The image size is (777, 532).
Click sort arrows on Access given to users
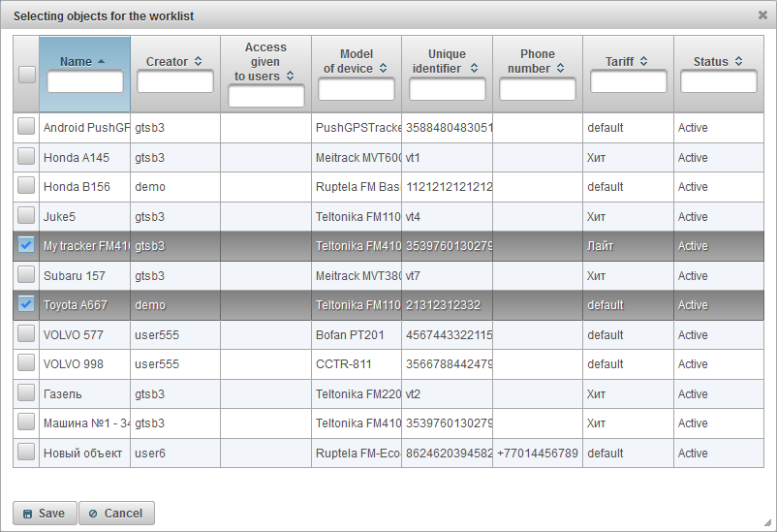click(291, 76)
